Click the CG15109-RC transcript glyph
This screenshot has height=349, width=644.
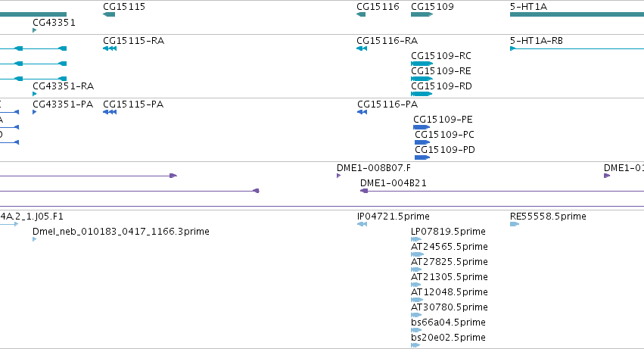tap(422, 64)
